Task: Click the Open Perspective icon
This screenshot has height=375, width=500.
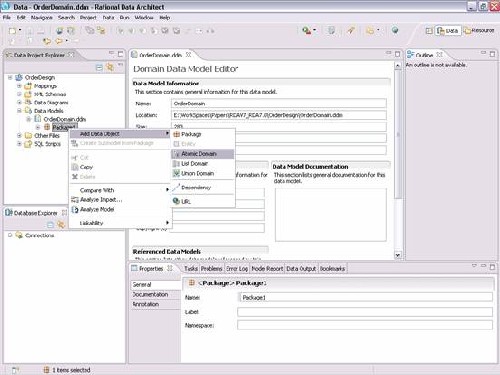Action: [429, 31]
